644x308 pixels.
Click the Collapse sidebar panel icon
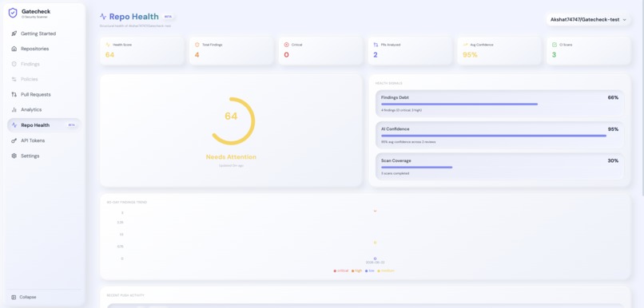[14, 297]
